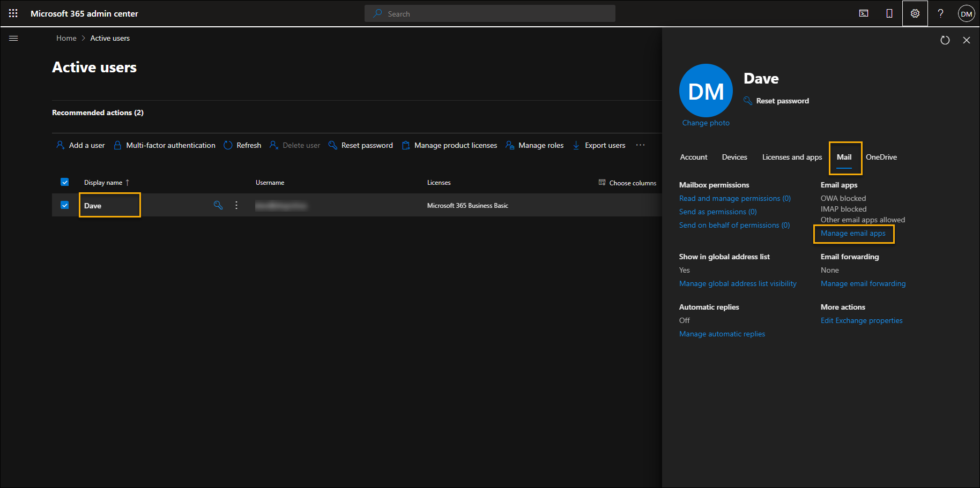Click Manage roles

click(x=534, y=145)
